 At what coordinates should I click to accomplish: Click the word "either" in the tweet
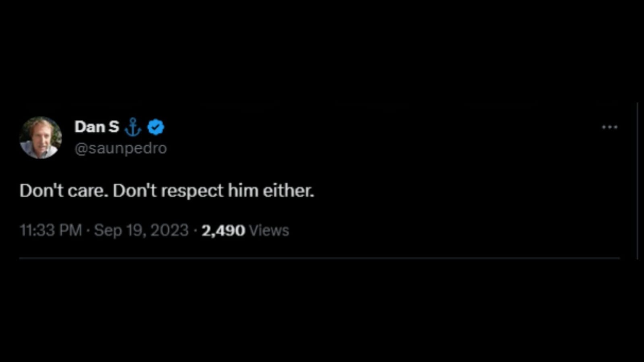[288, 191]
